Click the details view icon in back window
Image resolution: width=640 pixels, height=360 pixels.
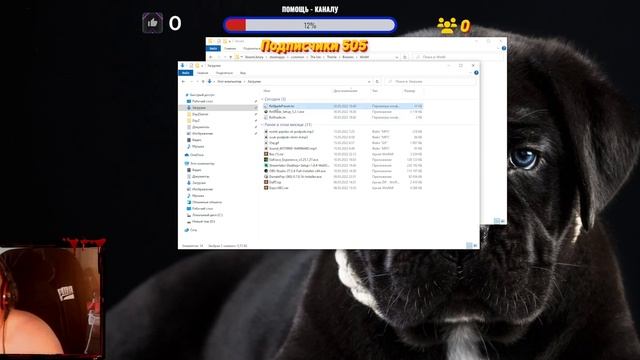pos(497,221)
